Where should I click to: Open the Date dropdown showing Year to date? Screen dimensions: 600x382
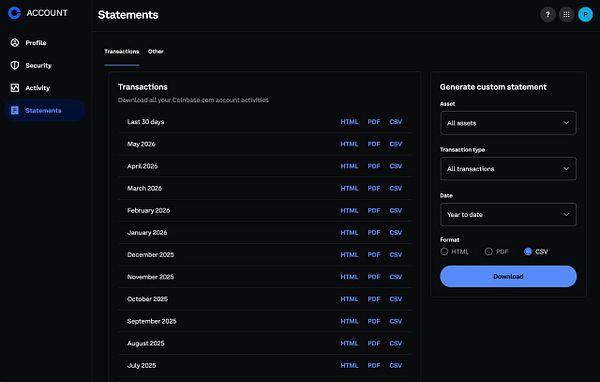508,214
